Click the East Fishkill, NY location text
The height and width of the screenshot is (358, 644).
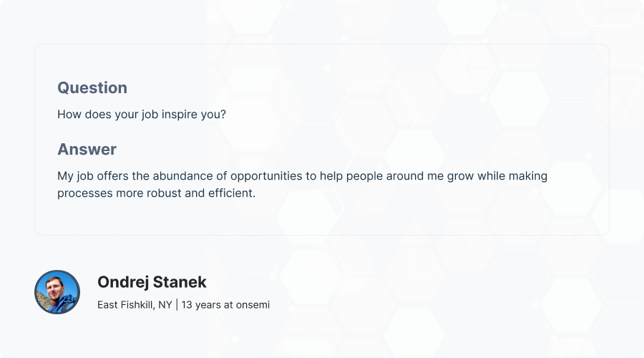[x=135, y=305]
